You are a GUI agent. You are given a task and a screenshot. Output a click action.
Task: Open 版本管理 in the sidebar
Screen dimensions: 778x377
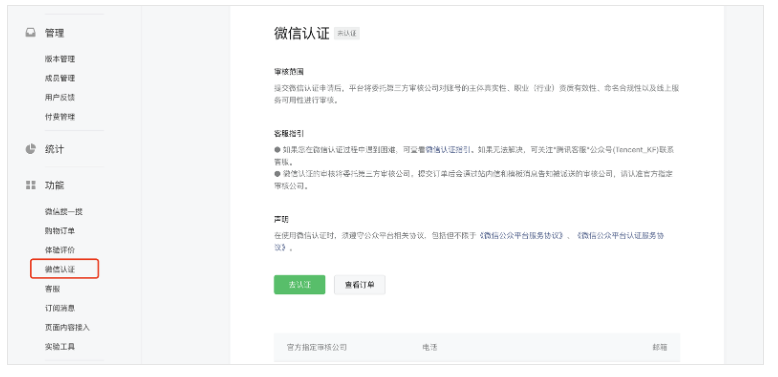tap(60, 59)
